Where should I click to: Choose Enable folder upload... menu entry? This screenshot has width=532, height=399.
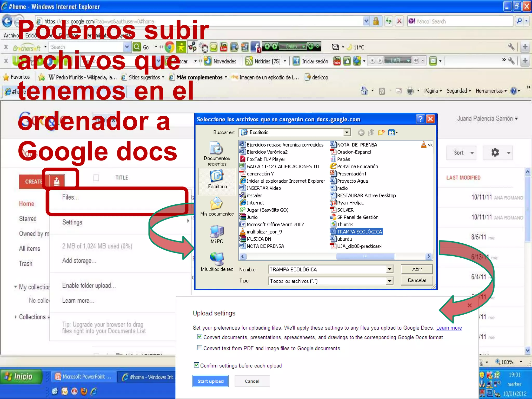point(89,285)
